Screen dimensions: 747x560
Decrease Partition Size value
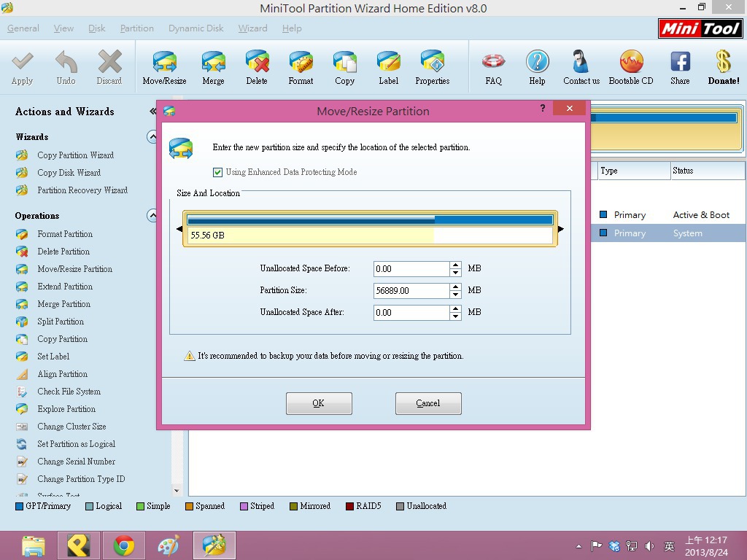coord(456,295)
